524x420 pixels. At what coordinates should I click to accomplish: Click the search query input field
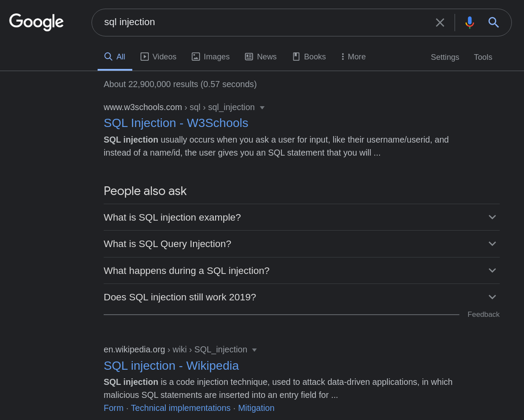pos(260,22)
